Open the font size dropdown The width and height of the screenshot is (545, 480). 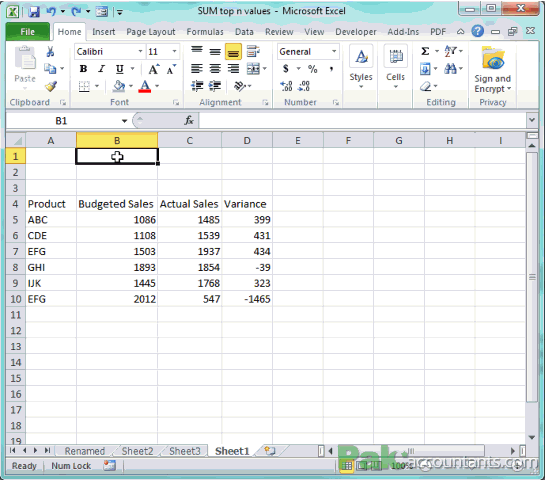click(174, 51)
